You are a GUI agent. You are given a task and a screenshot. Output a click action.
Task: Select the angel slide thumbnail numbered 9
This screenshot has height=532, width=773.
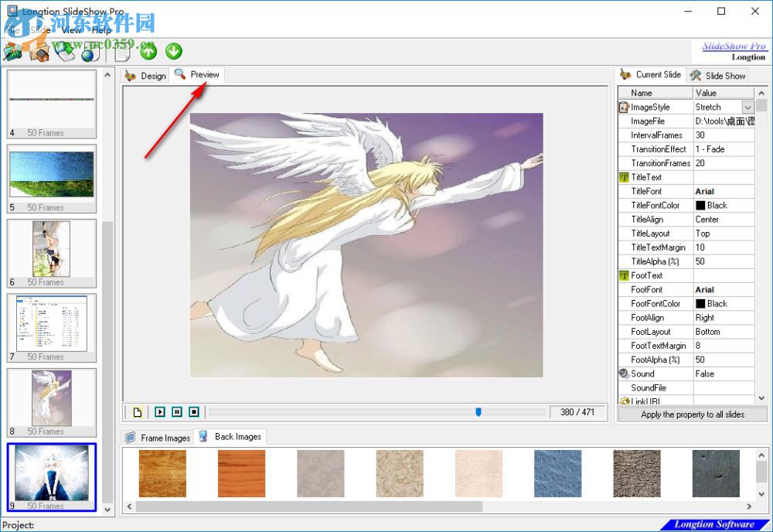tap(51, 475)
